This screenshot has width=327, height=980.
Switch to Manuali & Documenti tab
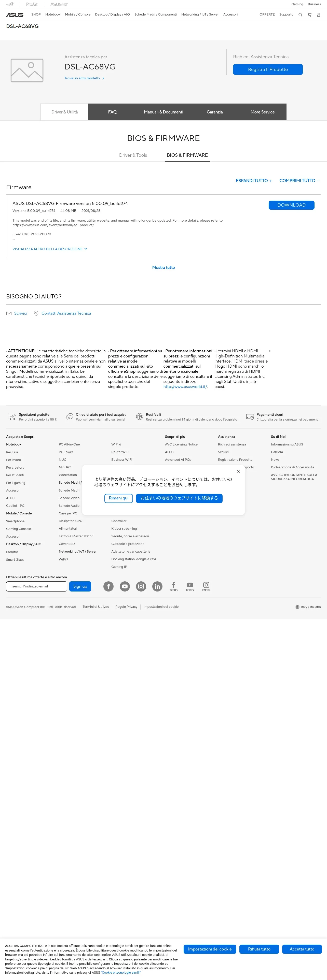point(163,112)
